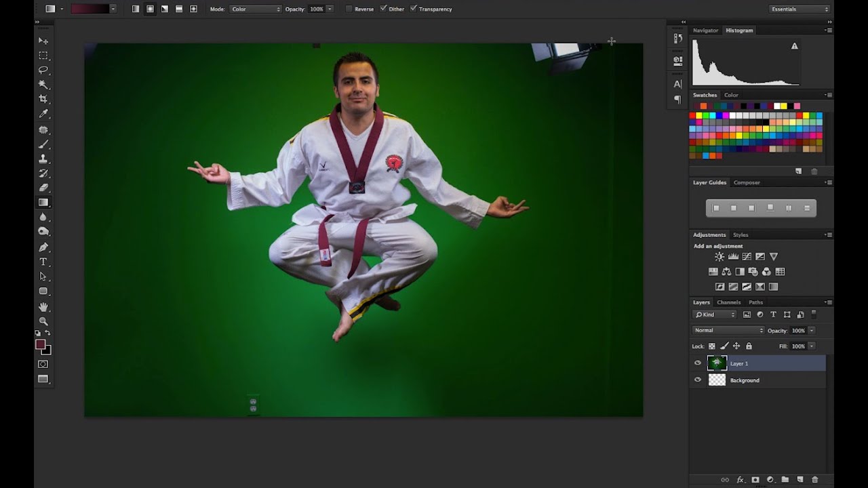Uncheck the Dither checkbox
Image resolution: width=868 pixels, height=488 pixels.
point(383,9)
